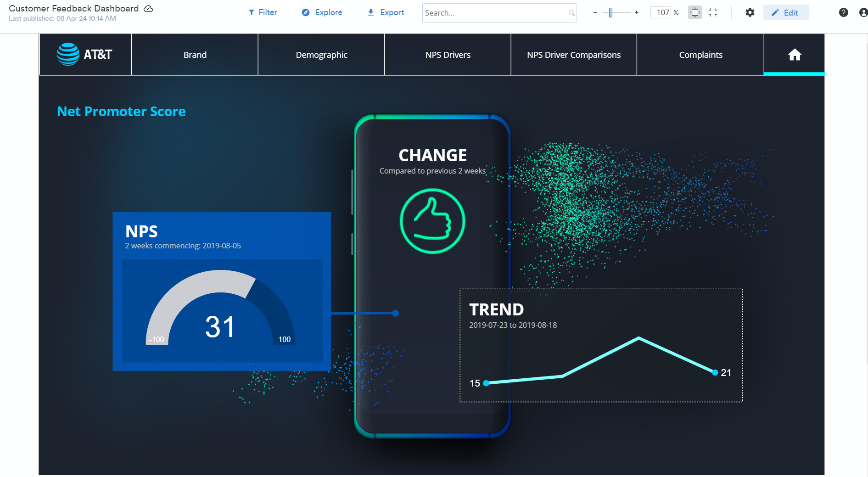Open the help question mark icon
Screen dimensions: 868x477
point(844,13)
